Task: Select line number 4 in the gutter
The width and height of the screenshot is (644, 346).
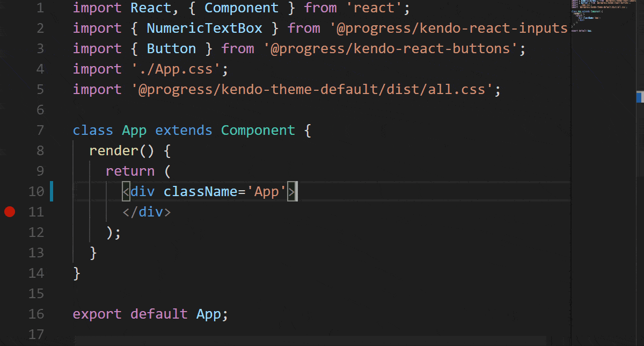Action: pyautogui.click(x=40, y=69)
